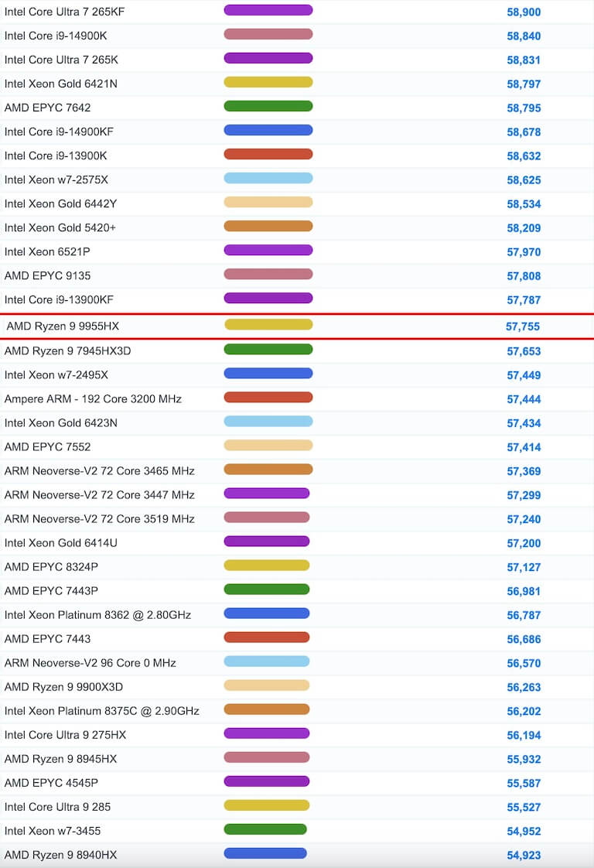Click the AMD Ryzen 9 9955HX entry
Viewport: 594px width, 868px height.
[63, 326]
